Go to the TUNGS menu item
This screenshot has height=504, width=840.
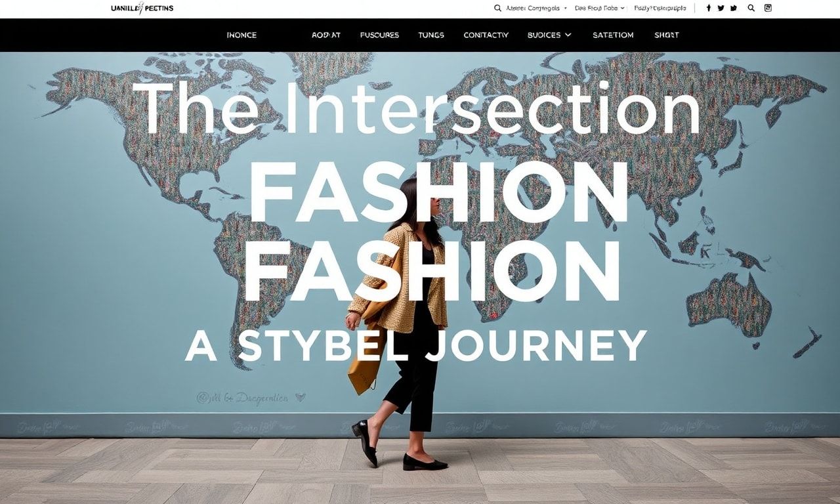pos(431,35)
